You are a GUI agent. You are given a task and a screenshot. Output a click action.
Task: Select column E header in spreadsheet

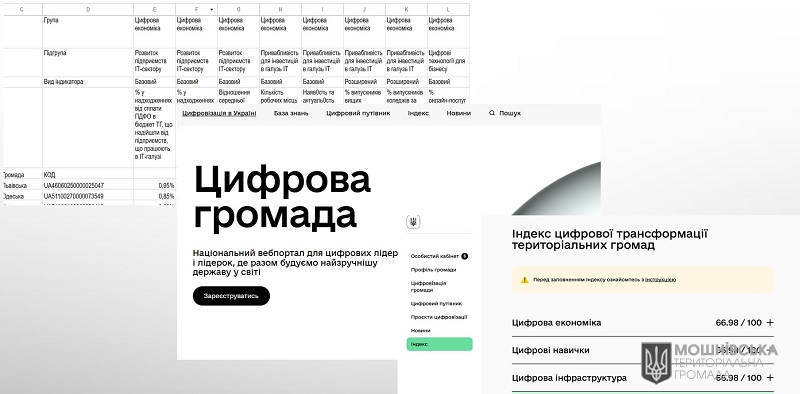pyautogui.click(x=155, y=10)
